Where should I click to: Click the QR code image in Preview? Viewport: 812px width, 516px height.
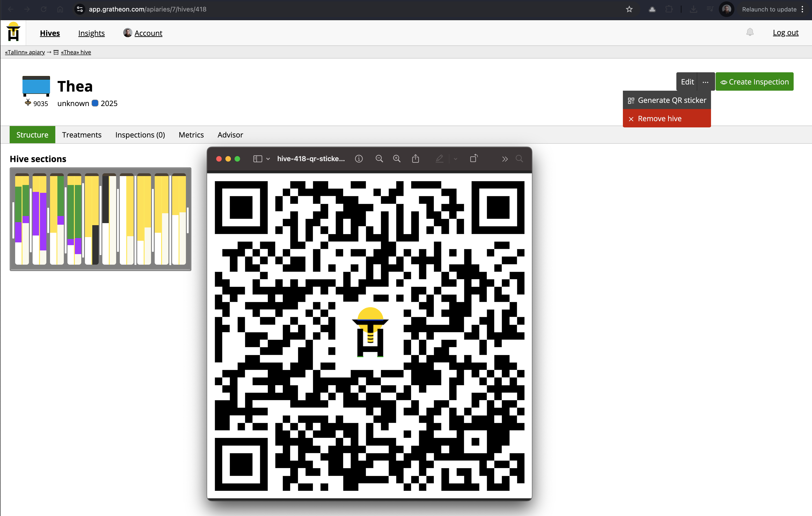pos(370,336)
